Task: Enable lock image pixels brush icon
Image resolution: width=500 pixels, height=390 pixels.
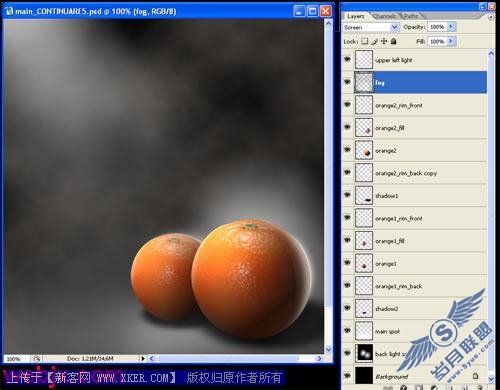Action: point(375,41)
